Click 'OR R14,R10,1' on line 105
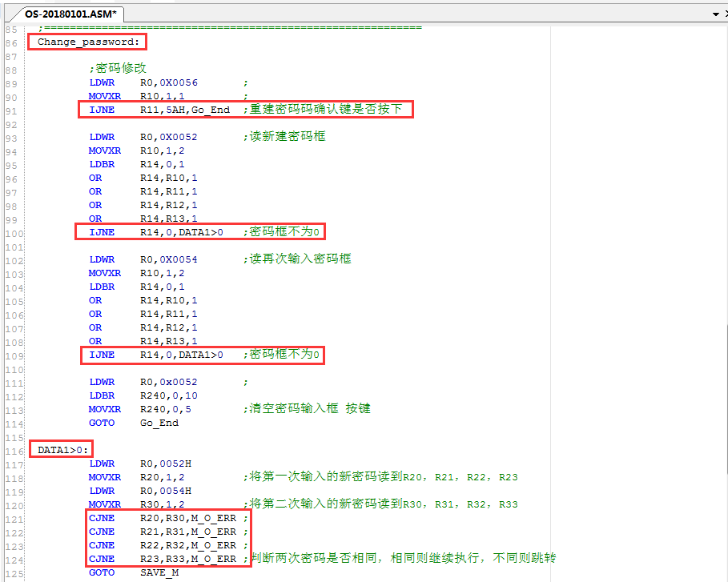Image resolution: width=728 pixels, height=582 pixels. click(x=143, y=300)
